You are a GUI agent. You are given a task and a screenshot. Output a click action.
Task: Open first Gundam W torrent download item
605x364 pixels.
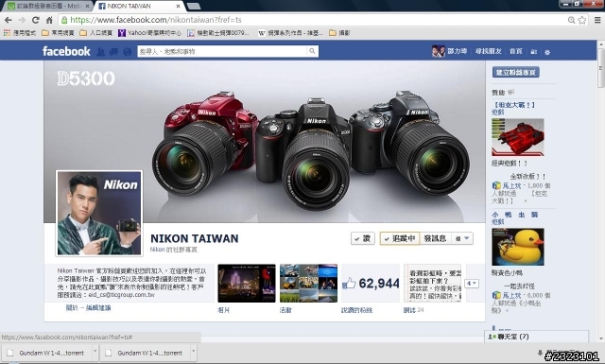click(x=47, y=353)
